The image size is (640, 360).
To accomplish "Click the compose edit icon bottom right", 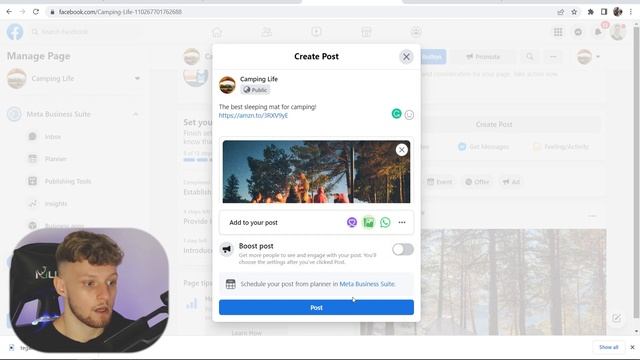I will (616, 318).
